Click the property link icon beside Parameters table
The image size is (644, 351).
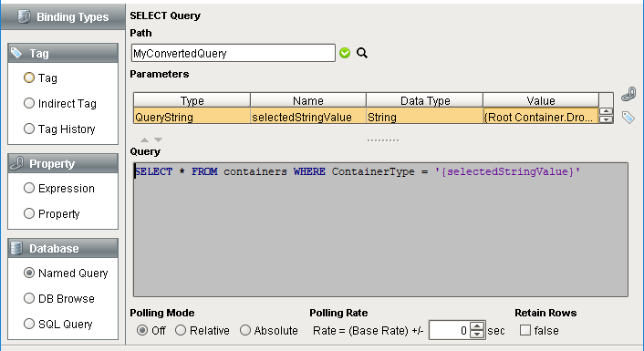[x=628, y=94]
